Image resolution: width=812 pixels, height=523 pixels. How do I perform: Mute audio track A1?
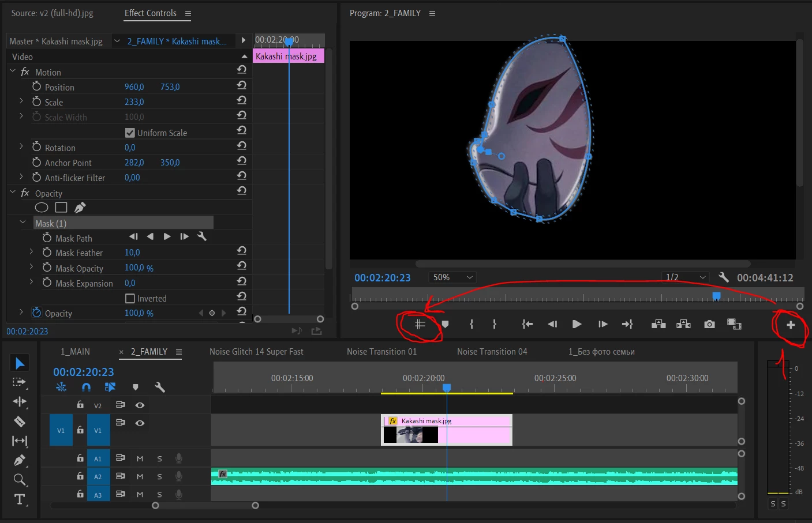[140, 458]
